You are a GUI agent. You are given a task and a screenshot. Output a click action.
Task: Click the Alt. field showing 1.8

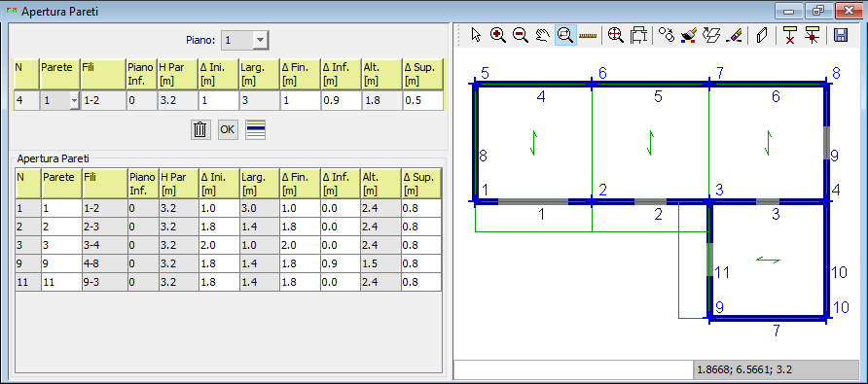(x=381, y=101)
